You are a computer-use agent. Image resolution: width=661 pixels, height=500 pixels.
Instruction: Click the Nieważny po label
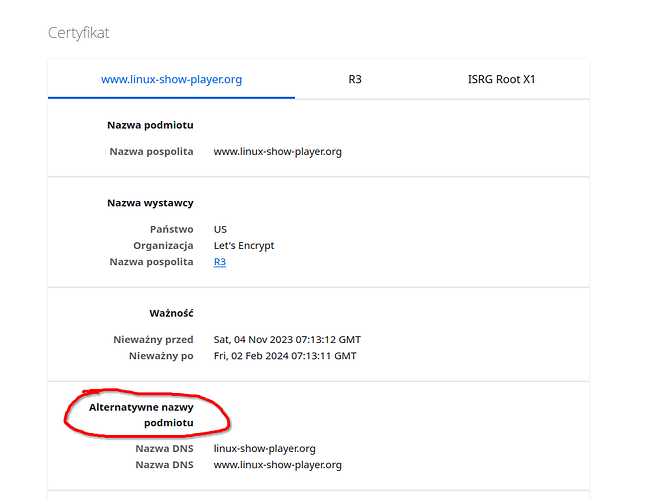click(161, 356)
